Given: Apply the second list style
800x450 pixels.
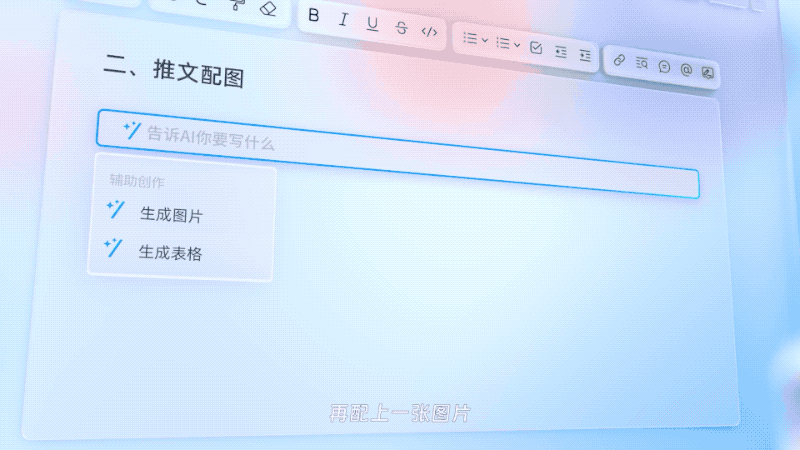Looking at the screenshot, I should [x=503, y=43].
